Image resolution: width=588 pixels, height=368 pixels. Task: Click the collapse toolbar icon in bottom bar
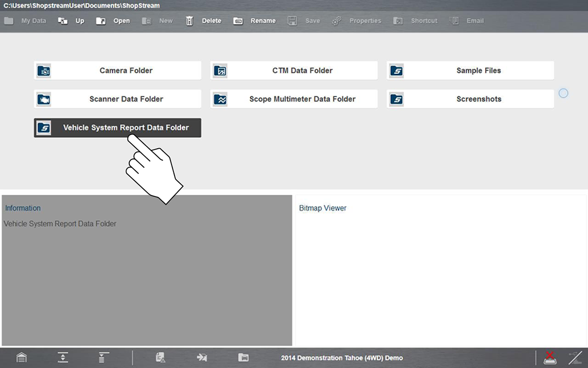point(63,358)
